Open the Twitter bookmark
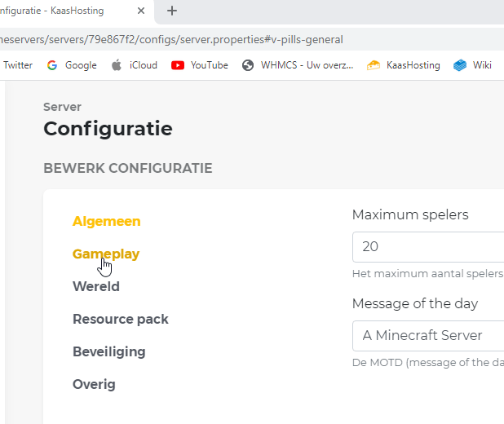 17,65
